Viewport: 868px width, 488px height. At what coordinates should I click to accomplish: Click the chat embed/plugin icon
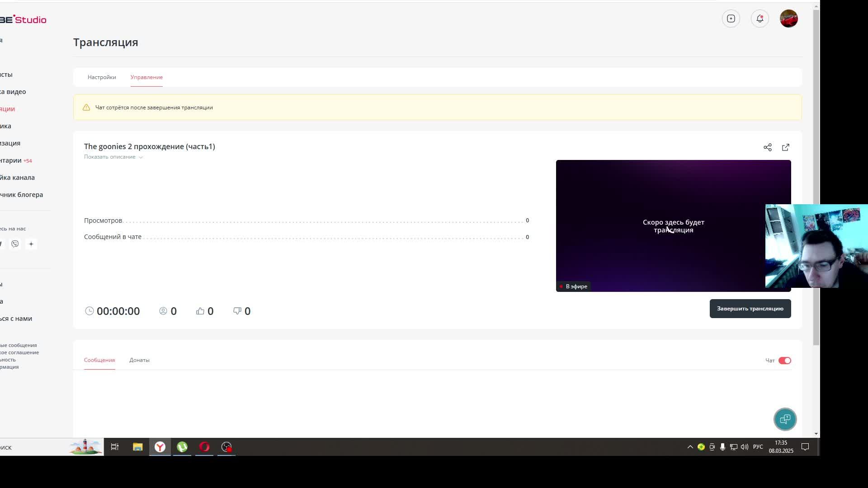(784, 419)
